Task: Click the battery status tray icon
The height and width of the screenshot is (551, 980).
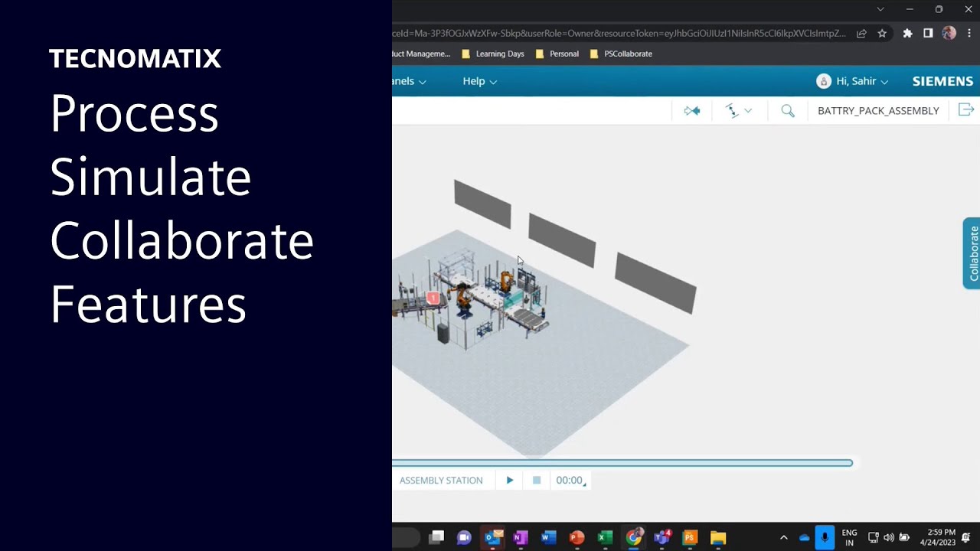Action: (x=904, y=537)
